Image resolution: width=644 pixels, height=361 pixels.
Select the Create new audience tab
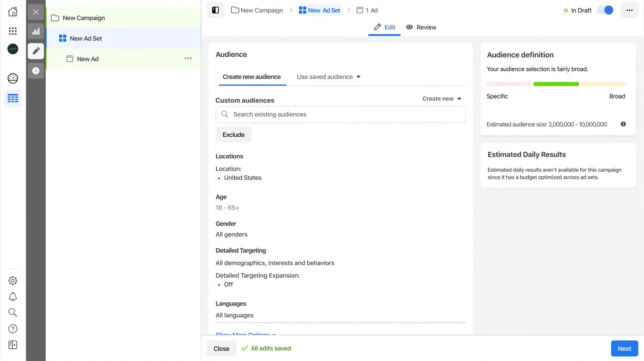click(251, 77)
